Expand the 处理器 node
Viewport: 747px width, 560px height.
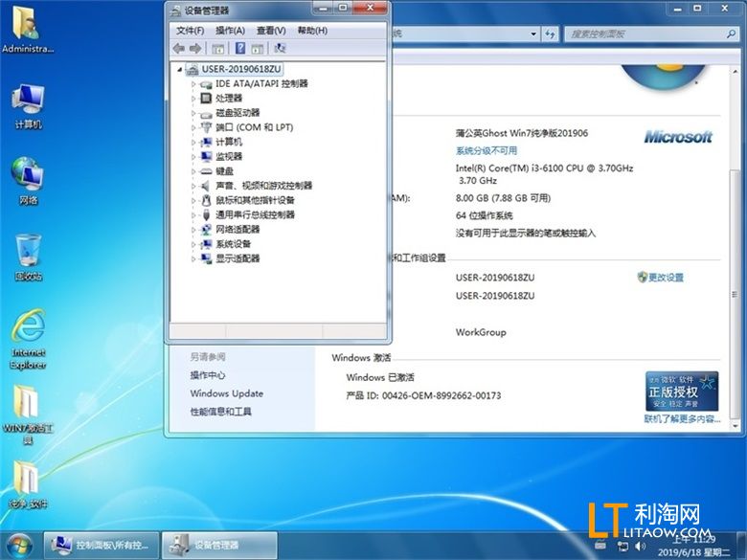193,99
